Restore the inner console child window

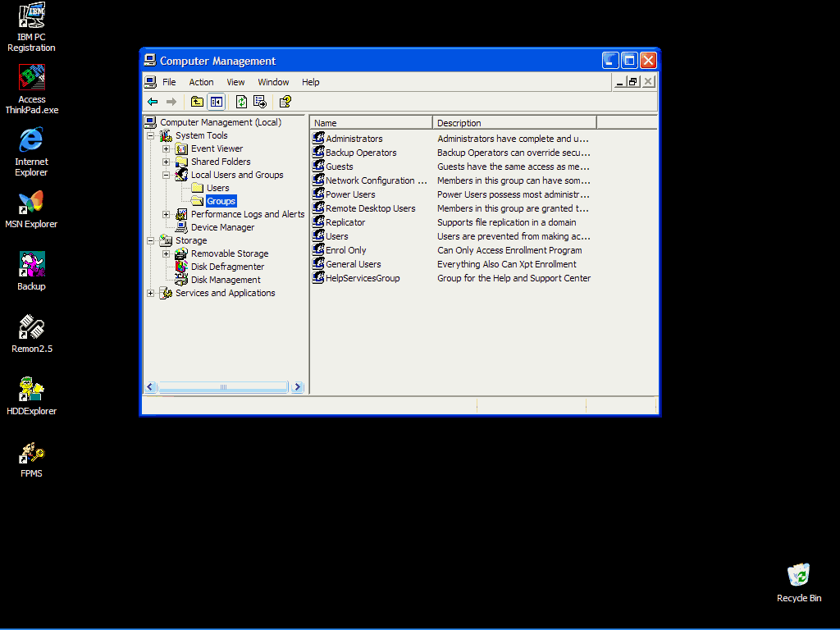[633, 81]
